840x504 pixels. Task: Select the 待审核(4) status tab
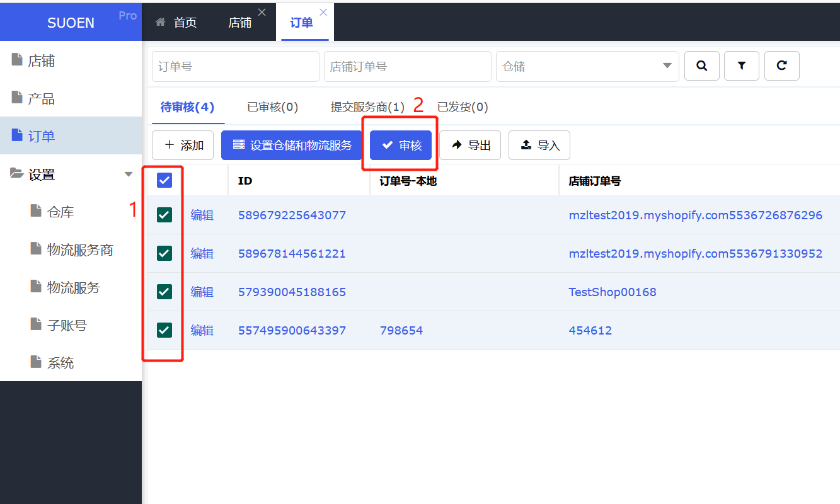click(188, 107)
